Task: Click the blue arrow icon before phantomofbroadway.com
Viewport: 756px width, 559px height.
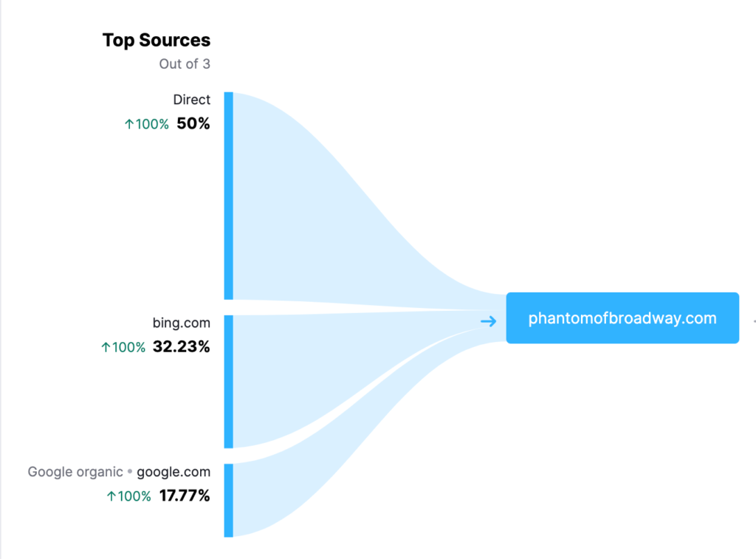Action: (489, 321)
